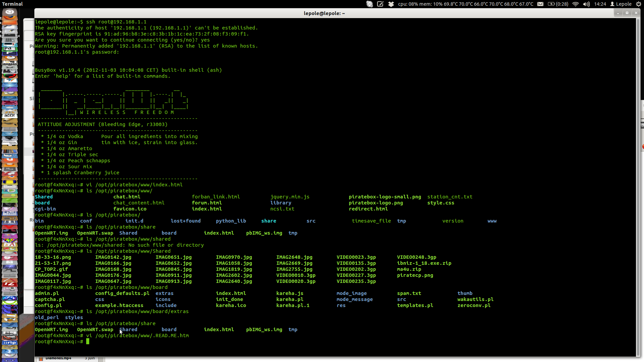Screen dimensions: 644x362
Task: Click the ::rip launcher icon
Action: point(10,343)
